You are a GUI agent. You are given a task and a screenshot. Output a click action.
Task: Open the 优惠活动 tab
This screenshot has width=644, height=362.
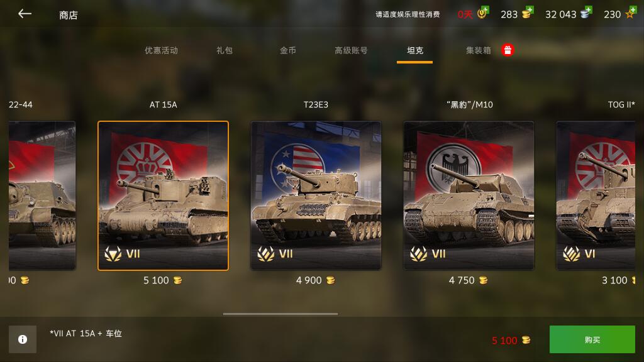click(x=161, y=50)
